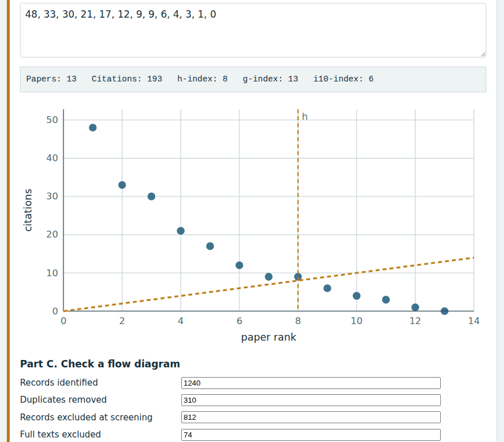Click the 'Papers: 13' stat text
This screenshot has height=442, width=504.
[x=51, y=79]
